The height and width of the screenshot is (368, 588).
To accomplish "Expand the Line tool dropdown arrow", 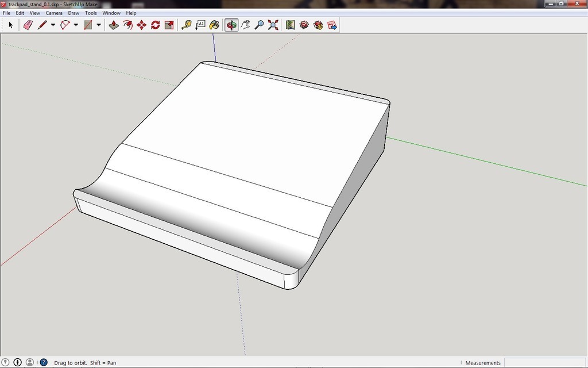I will [x=52, y=24].
